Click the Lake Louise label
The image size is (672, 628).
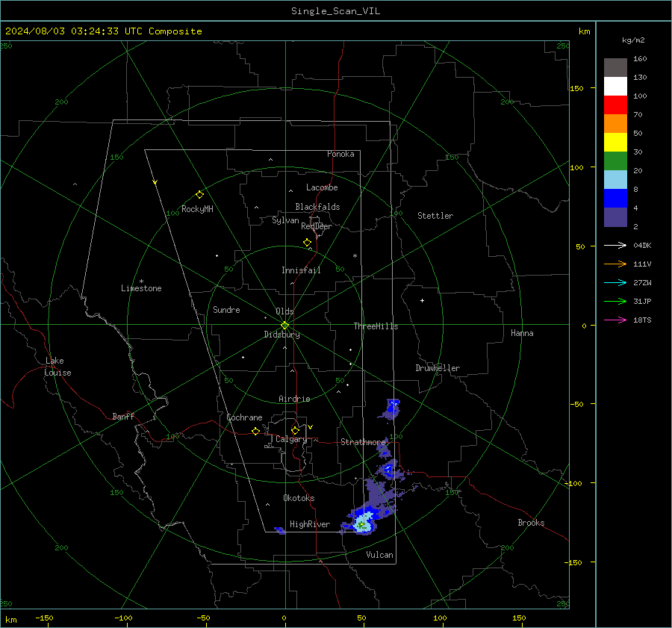click(57, 367)
